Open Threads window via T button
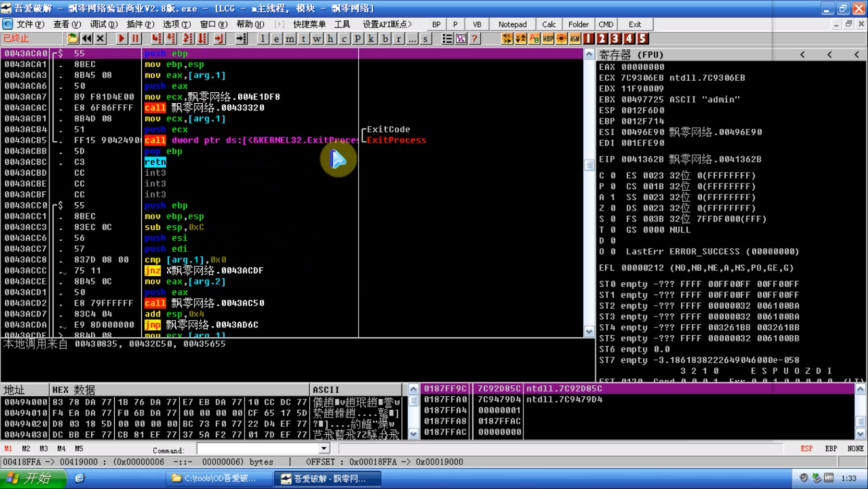 coord(303,39)
